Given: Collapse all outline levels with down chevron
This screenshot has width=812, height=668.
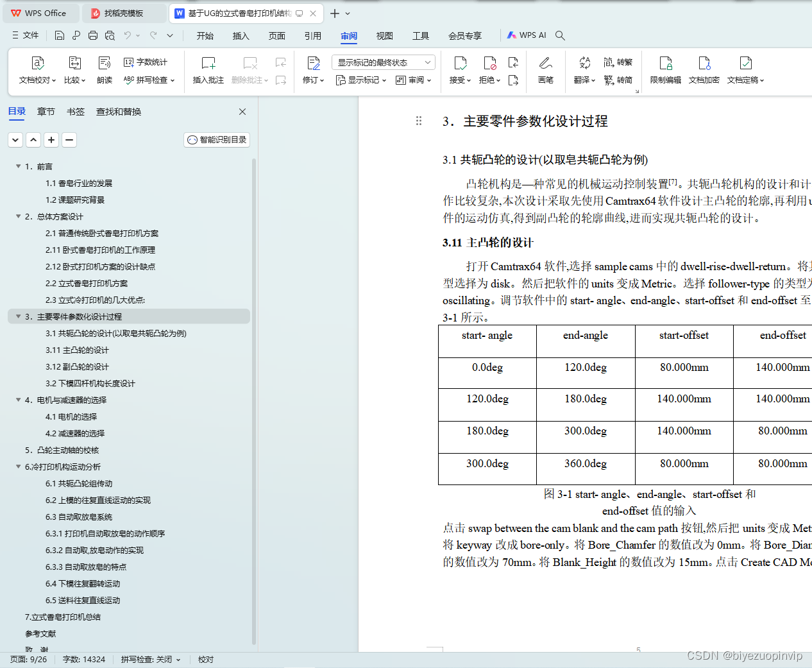Looking at the screenshot, I should (x=15, y=139).
